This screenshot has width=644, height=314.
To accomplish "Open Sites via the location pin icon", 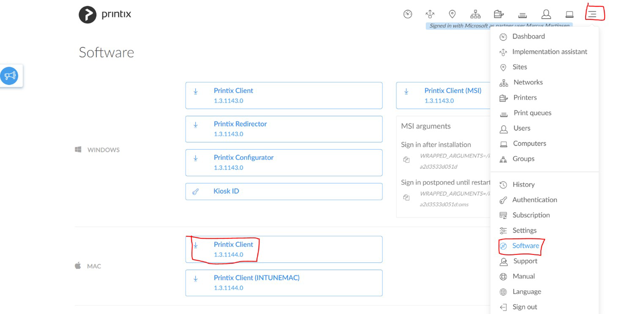I will tap(452, 14).
